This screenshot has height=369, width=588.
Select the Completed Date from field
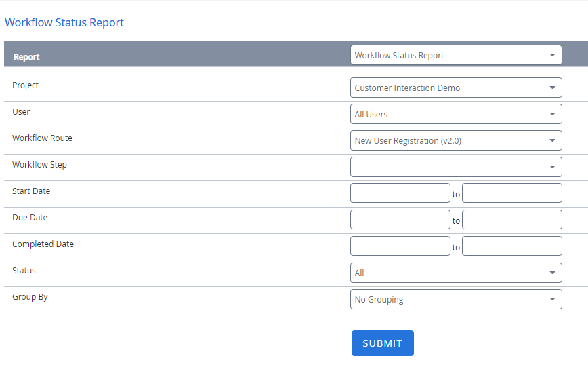(400, 246)
